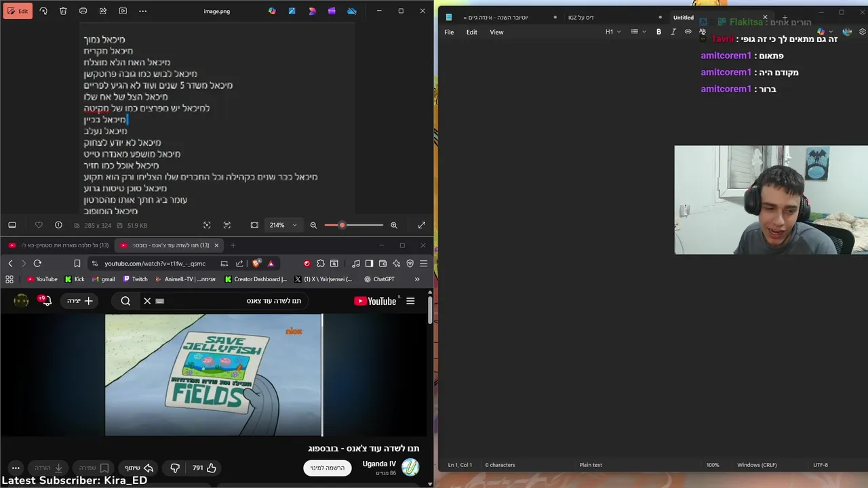Clear the YouTube search box
Viewport: 868px width, 488px height.
(x=147, y=301)
